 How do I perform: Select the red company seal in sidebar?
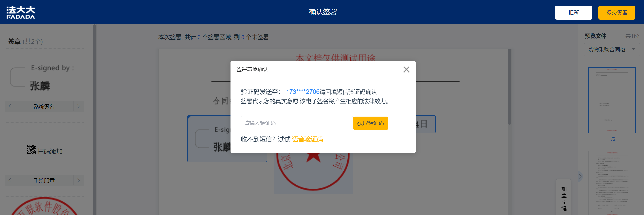(x=44, y=206)
